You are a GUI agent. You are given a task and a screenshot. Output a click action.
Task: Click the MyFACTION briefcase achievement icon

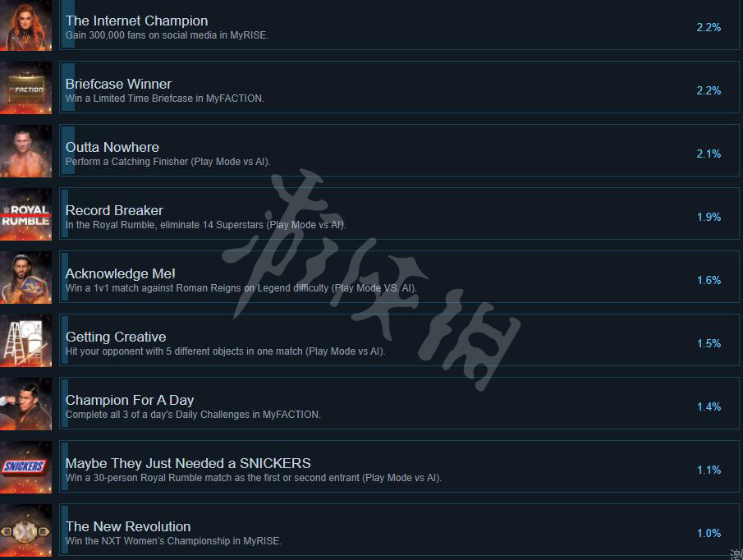25,88
